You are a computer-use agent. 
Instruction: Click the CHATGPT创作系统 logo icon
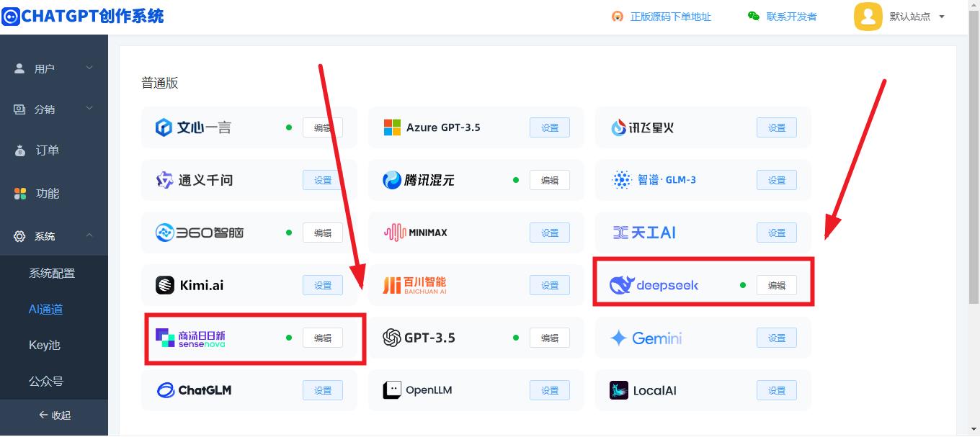coord(10,16)
